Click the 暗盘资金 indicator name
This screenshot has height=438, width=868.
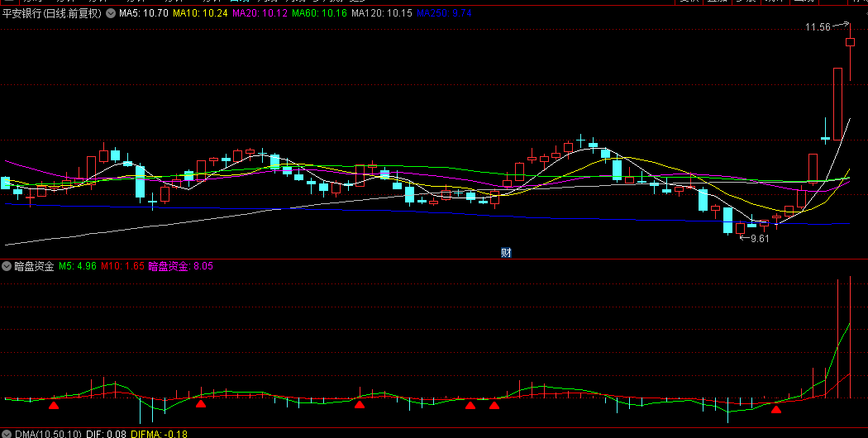[35, 266]
